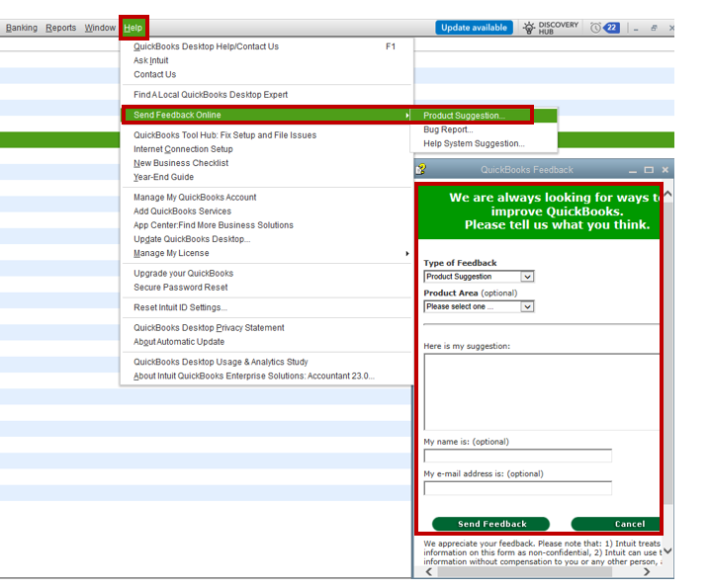The image size is (709, 588).
Task: Open QuickBooks Desktop Usage & Analytics Study
Action: point(267,362)
